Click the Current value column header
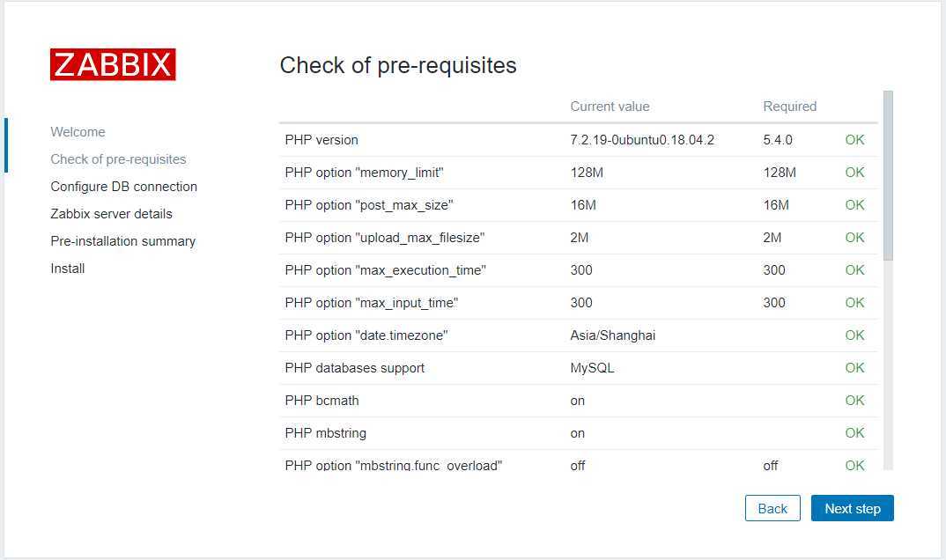The height and width of the screenshot is (560, 946). (x=610, y=107)
